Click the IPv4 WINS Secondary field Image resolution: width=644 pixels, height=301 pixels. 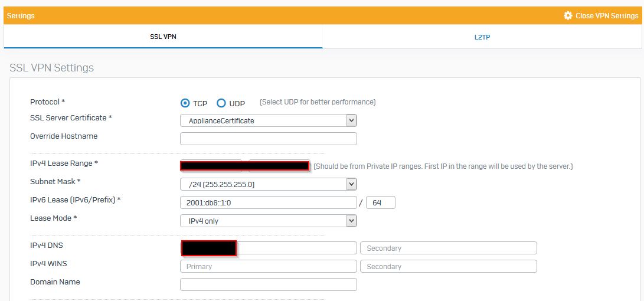(449, 266)
